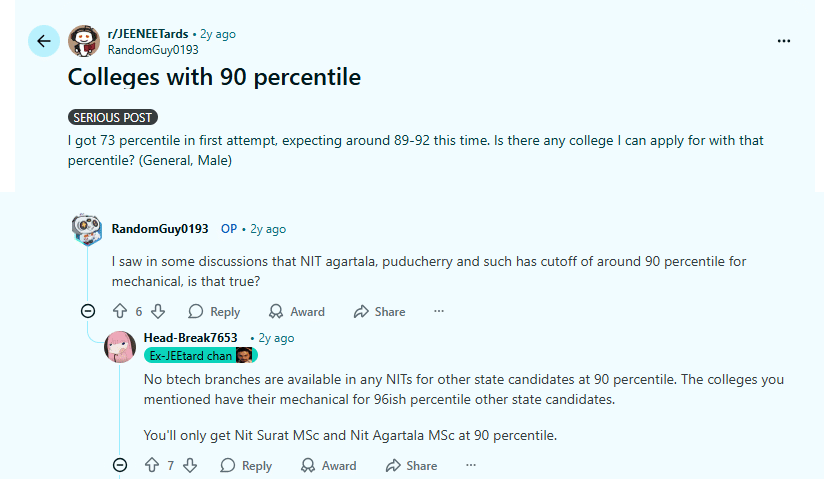The image size is (828, 486).
Task: Reply to RandomGuy0193's comment
Action: tap(214, 311)
